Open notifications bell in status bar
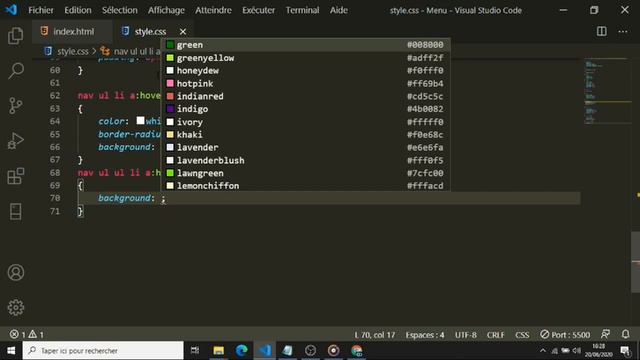640x360 pixels. 625,334
